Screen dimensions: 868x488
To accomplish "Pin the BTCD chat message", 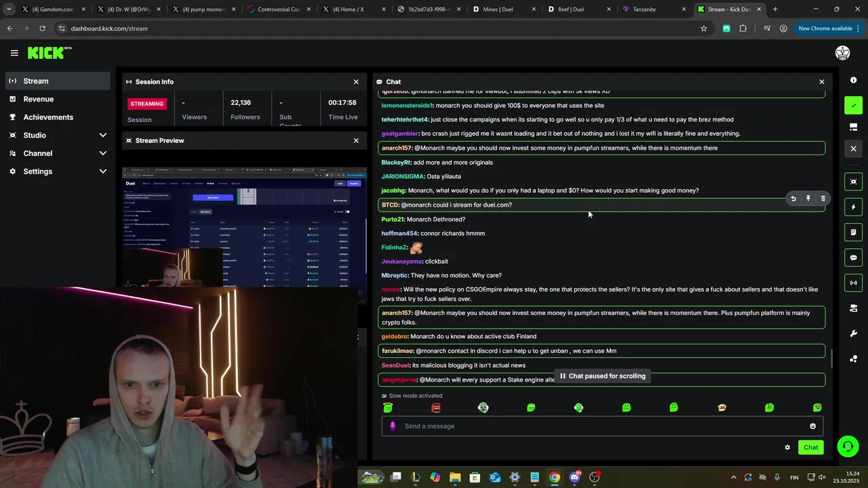I will click(808, 199).
